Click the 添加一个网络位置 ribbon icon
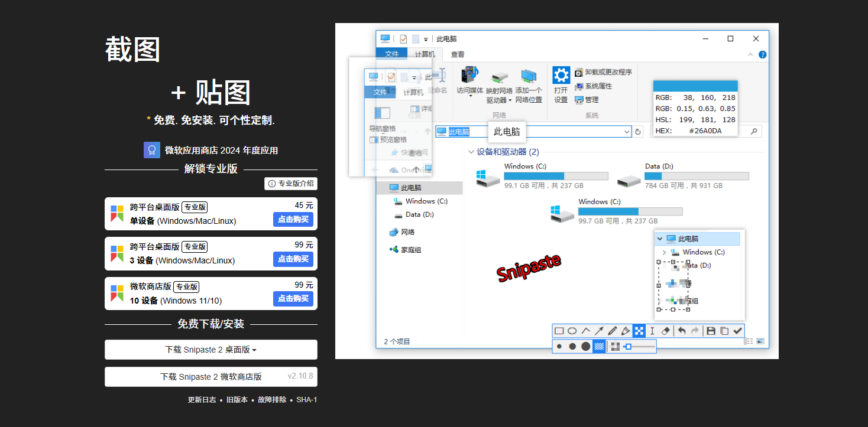This screenshot has height=427, width=868. 529,76
